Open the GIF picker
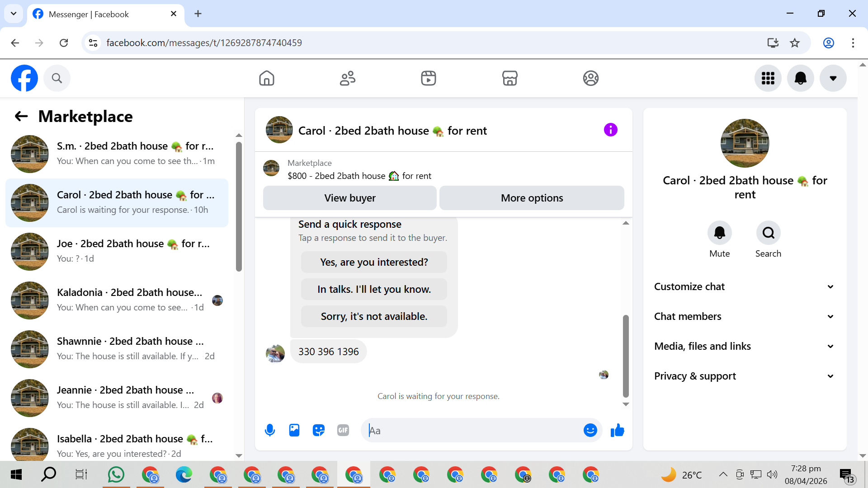The image size is (868, 488). pos(343,430)
